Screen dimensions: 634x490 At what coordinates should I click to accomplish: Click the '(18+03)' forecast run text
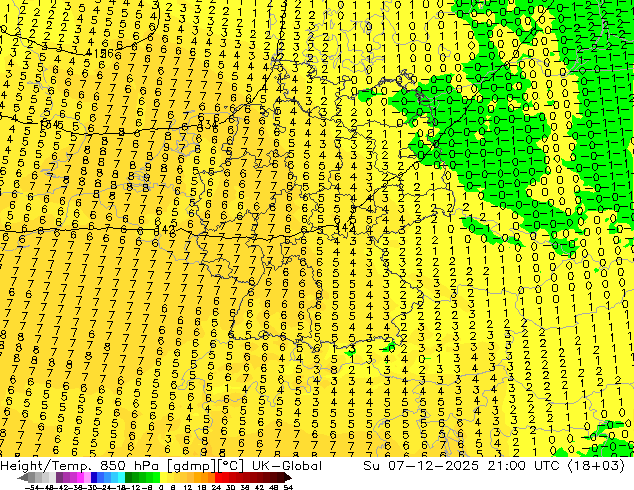tap(596, 466)
